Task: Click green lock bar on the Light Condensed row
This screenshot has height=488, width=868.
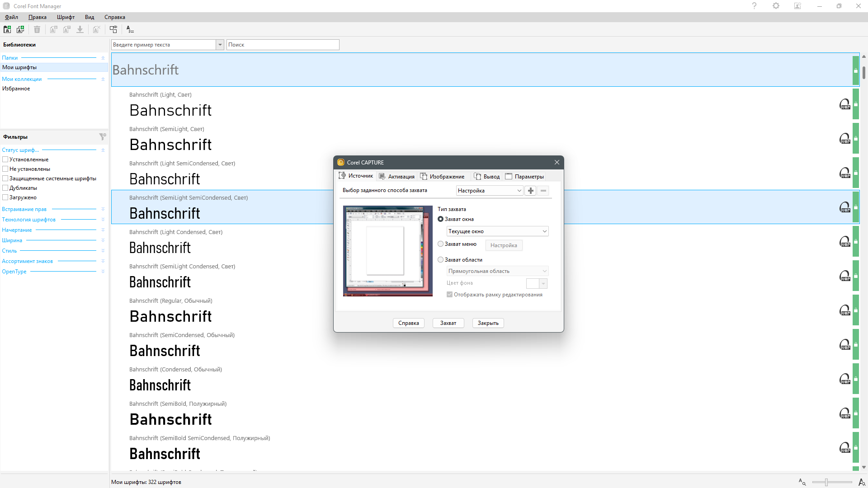Action: (856, 241)
